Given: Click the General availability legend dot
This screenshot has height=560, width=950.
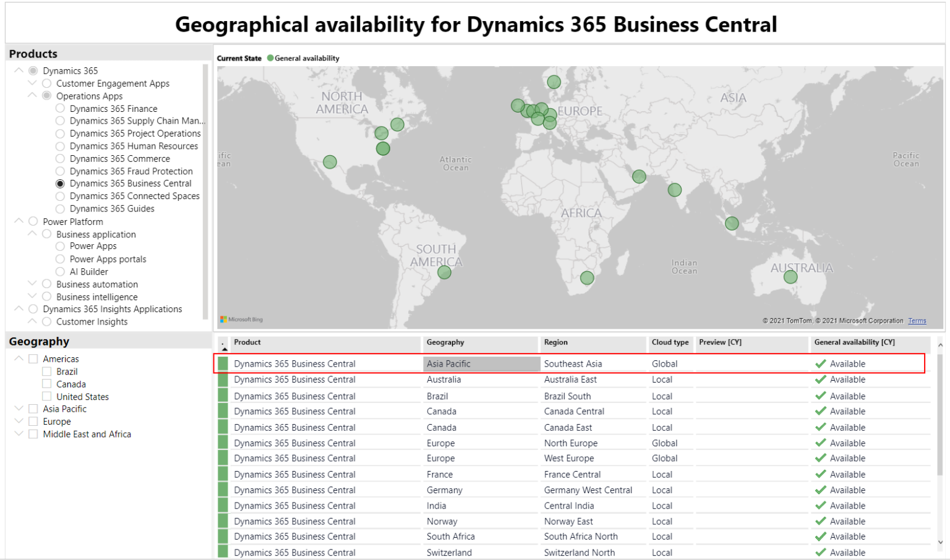Looking at the screenshot, I should 270,57.
